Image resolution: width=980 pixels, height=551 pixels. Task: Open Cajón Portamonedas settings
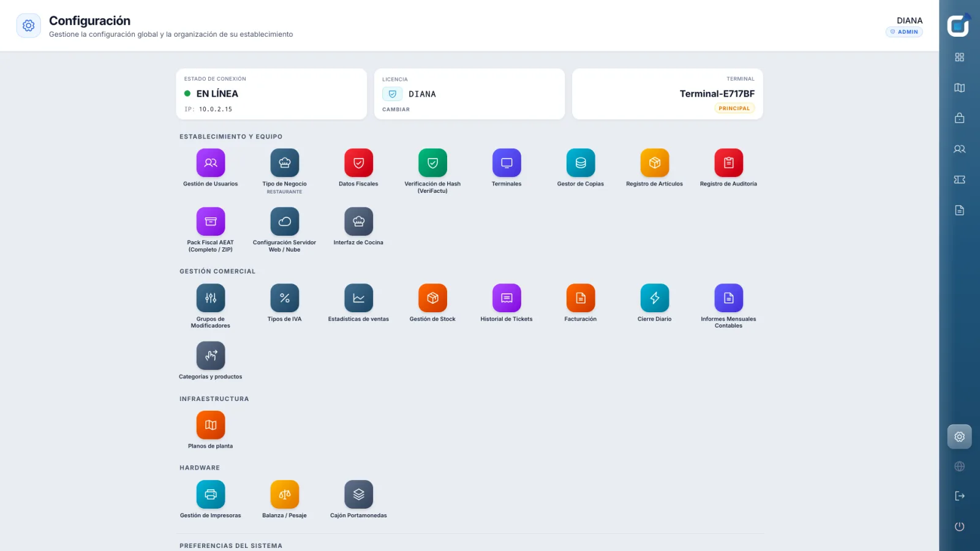pos(359,495)
